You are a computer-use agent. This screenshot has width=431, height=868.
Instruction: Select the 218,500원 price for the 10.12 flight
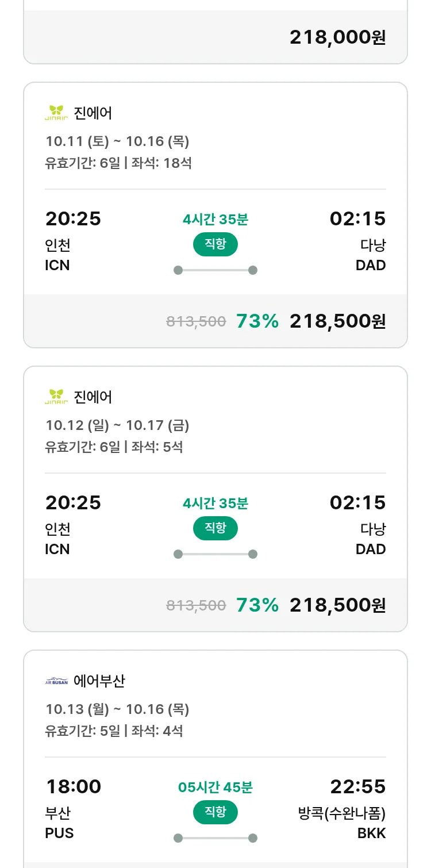pyautogui.click(x=337, y=605)
